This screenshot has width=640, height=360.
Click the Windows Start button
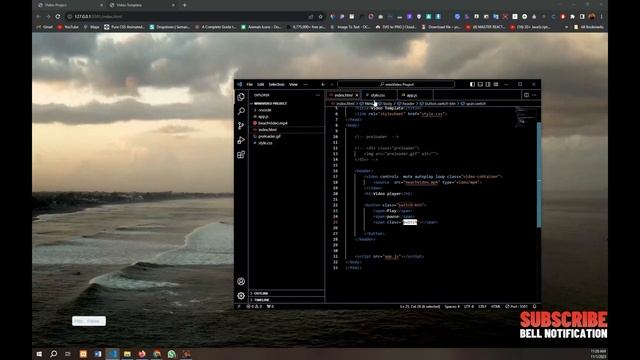(x=39, y=354)
